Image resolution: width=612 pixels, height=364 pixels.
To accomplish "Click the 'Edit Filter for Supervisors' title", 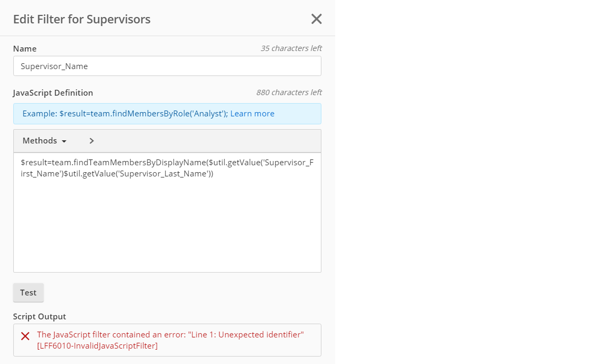I will [x=82, y=20].
